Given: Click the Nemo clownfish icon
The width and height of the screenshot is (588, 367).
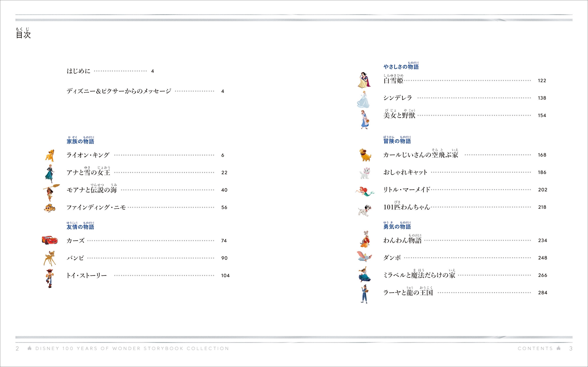Looking at the screenshot, I should pos(50,208).
